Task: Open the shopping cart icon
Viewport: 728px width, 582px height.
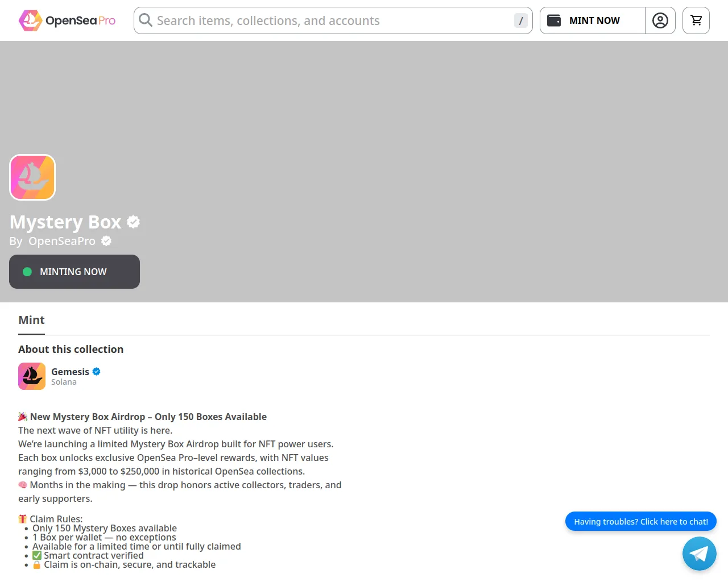Action: (x=696, y=20)
